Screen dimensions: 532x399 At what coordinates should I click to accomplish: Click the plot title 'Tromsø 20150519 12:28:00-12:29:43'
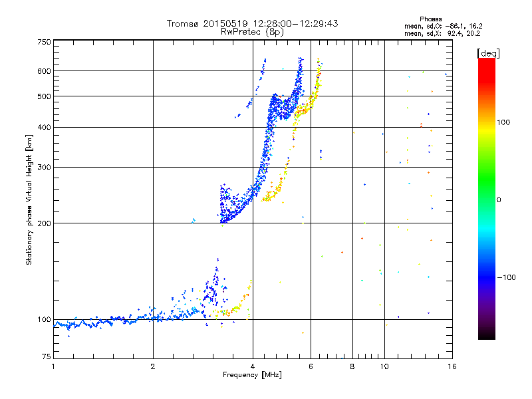click(252, 23)
